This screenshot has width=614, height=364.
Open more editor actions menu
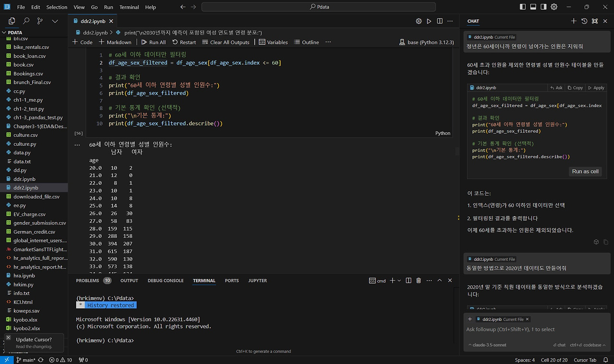click(450, 21)
